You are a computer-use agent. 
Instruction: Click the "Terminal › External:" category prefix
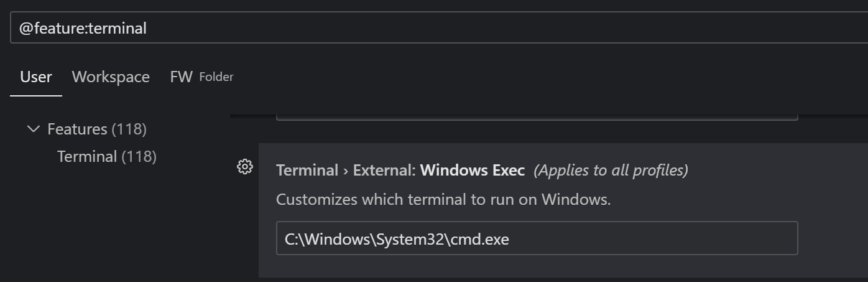click(x=346, y=171)
